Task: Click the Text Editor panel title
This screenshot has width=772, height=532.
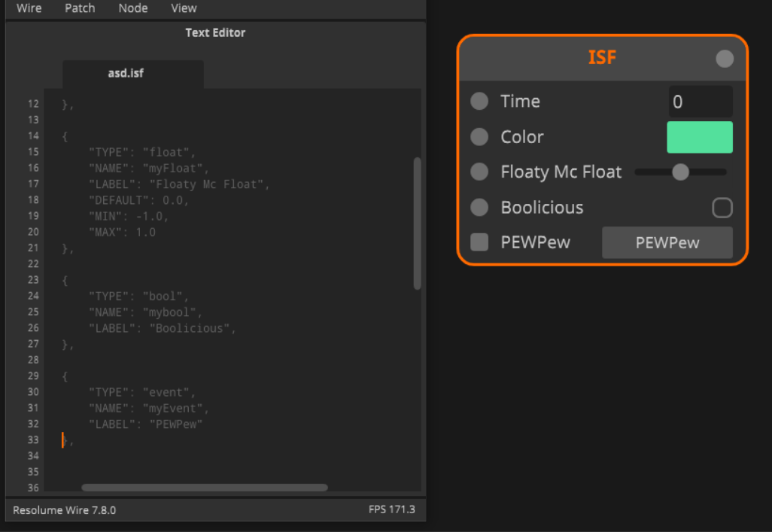Action: 215,32
